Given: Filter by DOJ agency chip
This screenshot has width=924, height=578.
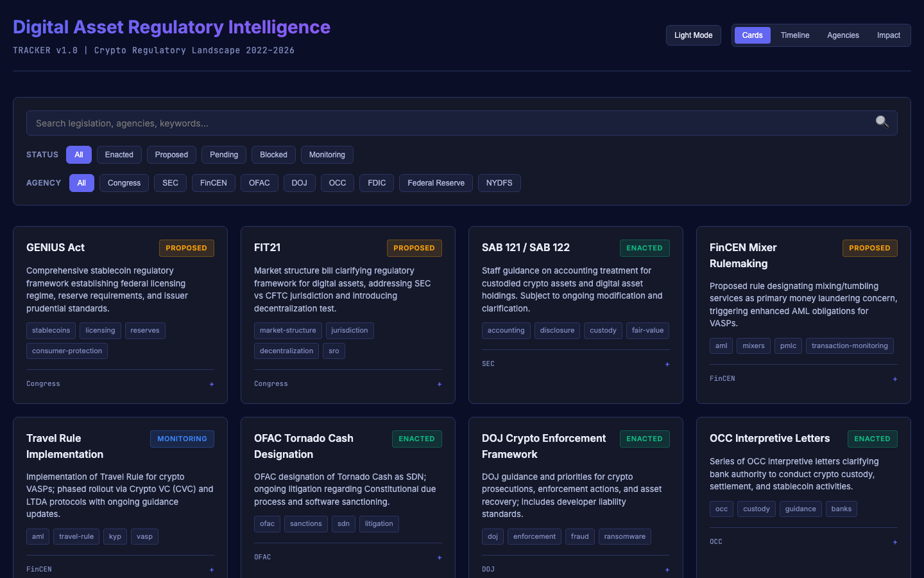Looking at the screenshot, I should click(300, 183).
